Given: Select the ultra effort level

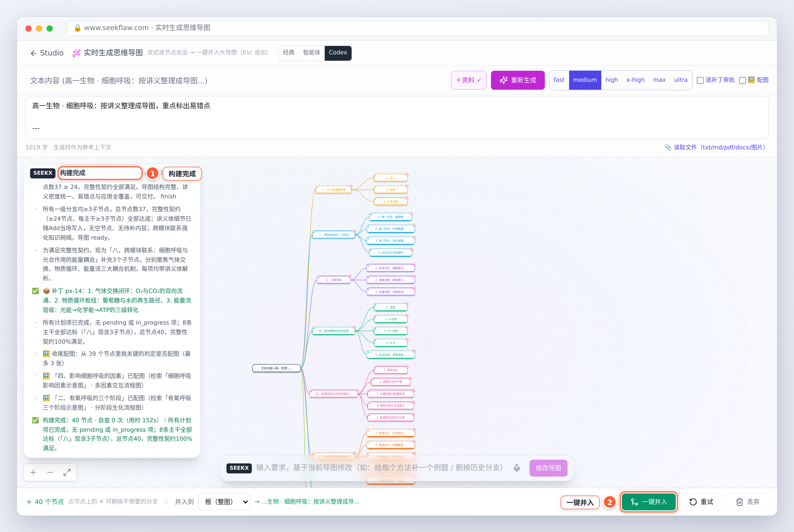Looking at the screenshot, I should tap(681, 80).
